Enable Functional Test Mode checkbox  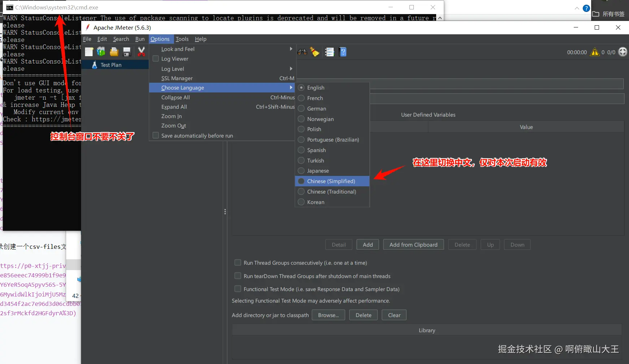tap(238, 289)
